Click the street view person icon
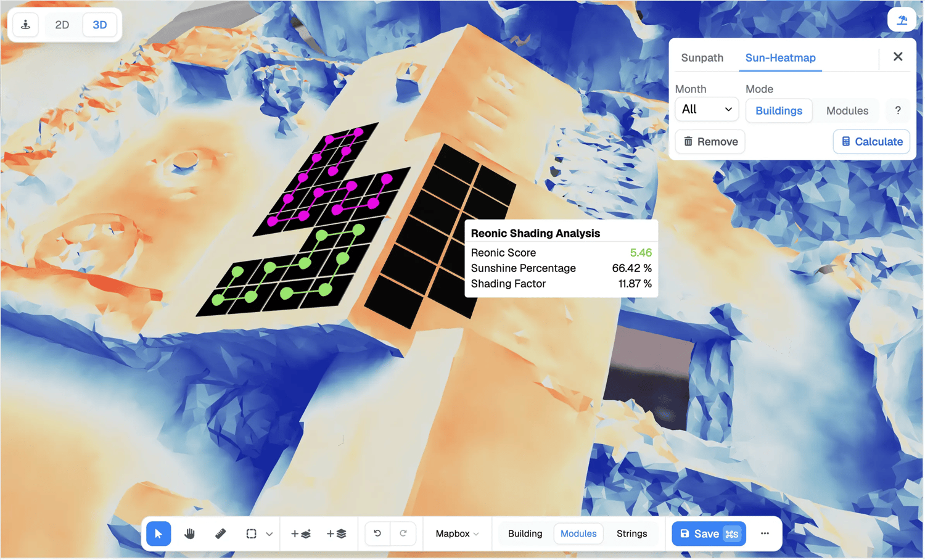This screenshot has height=560, width=925. click(26, 25)
